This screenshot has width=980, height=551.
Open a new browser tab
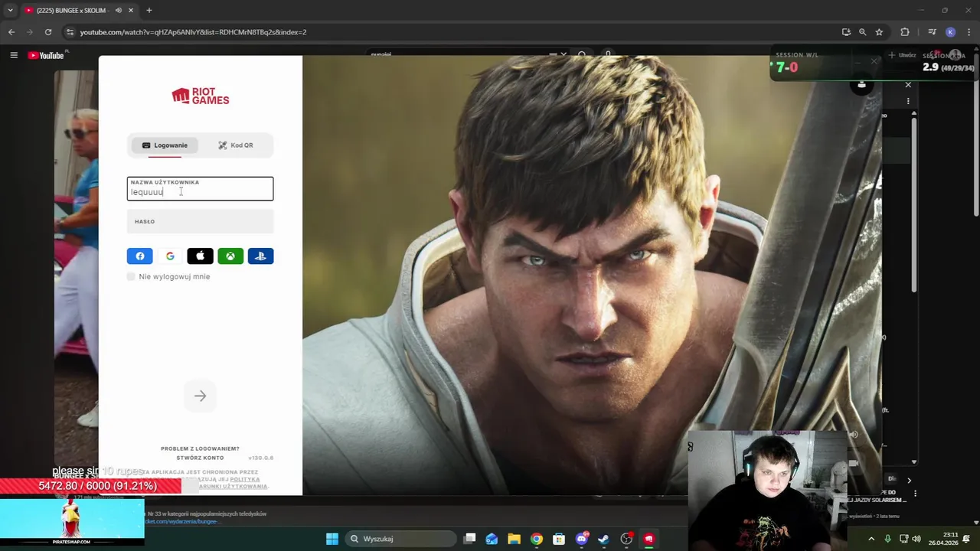(x=149, y=10)
